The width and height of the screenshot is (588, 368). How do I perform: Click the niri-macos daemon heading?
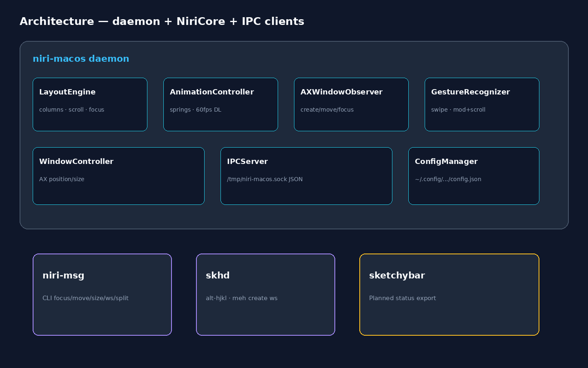[x=81, y=58]
